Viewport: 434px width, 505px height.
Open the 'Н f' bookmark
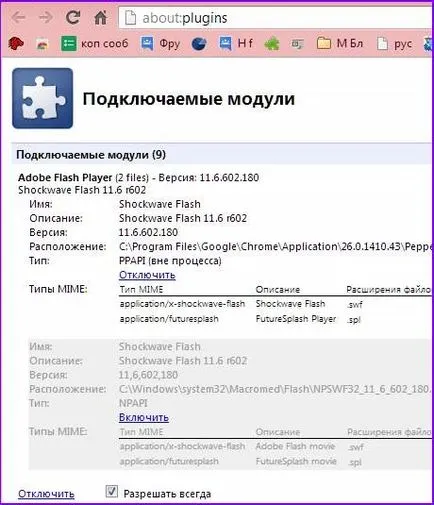pos(236,44)
